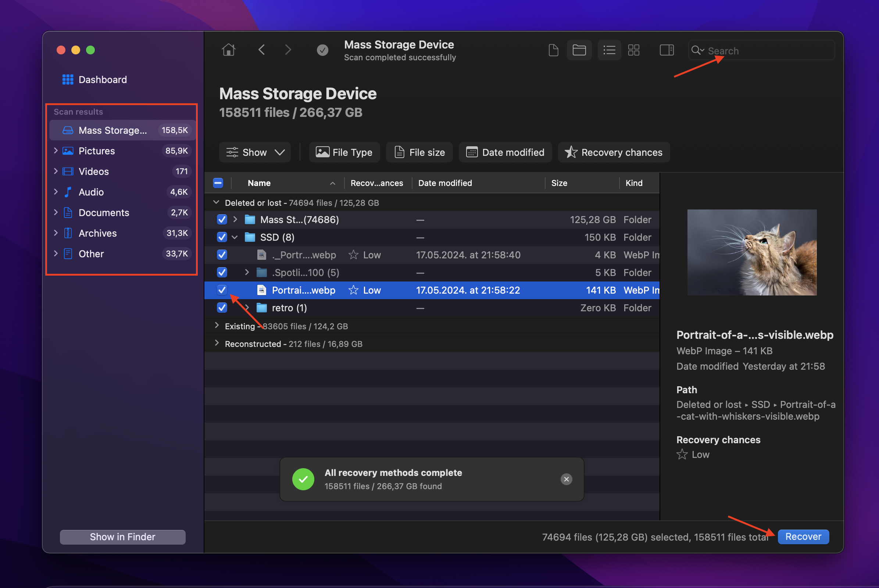Click the Documents category icon
This screenshot has height=588, width=879.
point(68,213)
